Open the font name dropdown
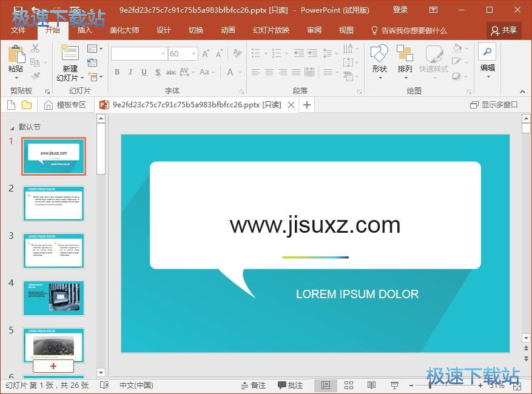 163,54
